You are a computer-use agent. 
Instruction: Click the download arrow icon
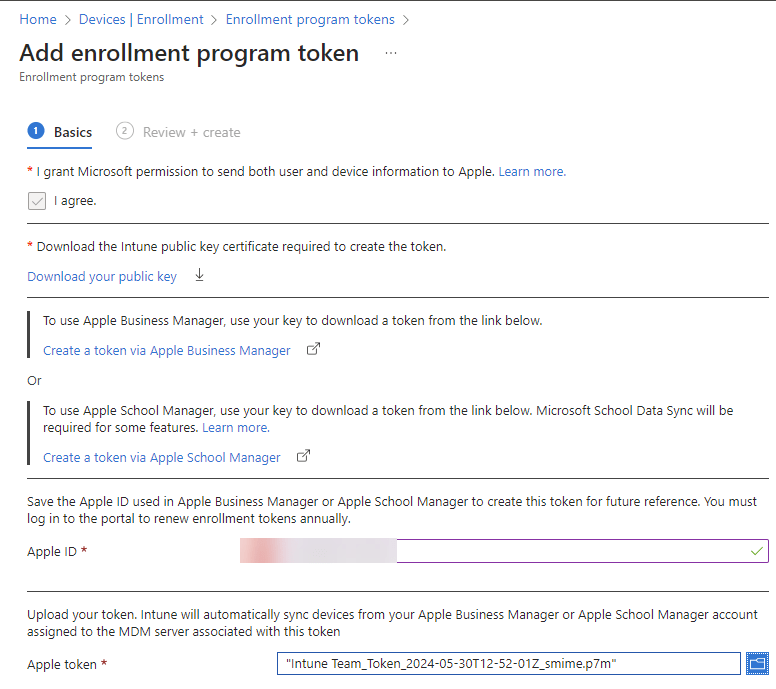click(x=199, y=275)
